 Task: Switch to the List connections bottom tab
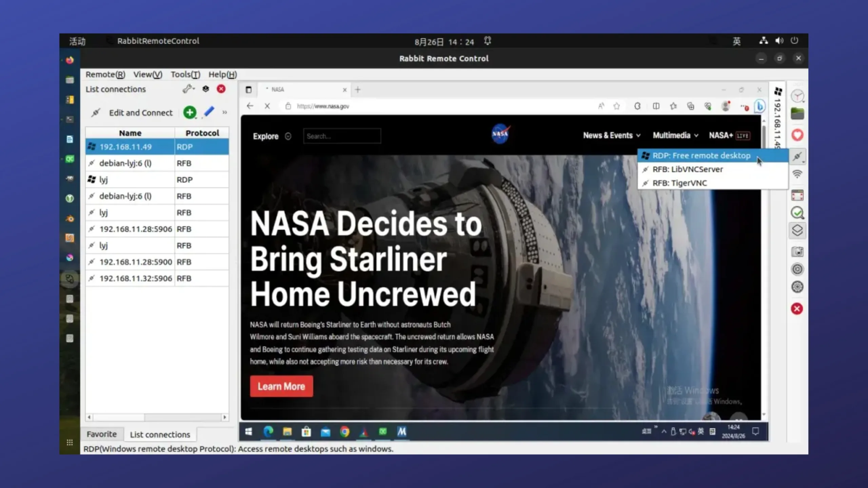[x=160, y=434]
